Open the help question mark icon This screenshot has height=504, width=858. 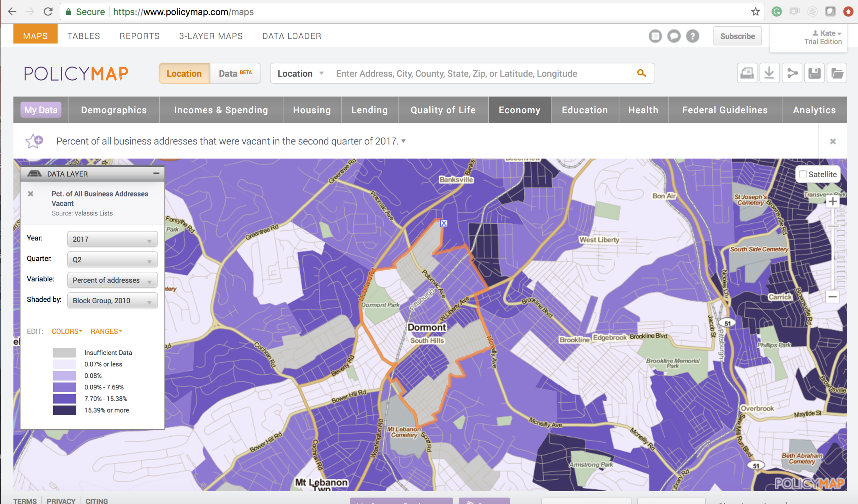tap(693, 36)
